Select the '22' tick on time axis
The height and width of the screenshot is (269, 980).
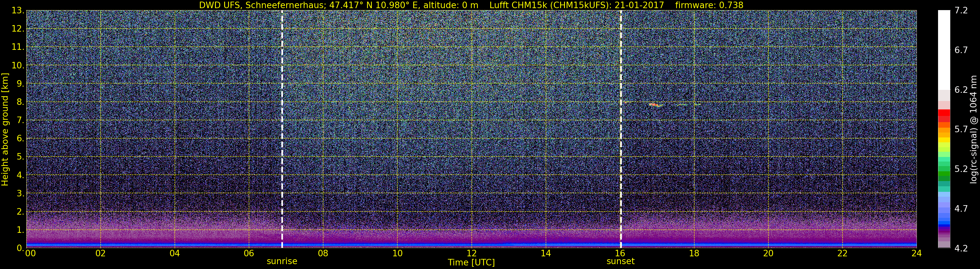click(x=842, y=253)
